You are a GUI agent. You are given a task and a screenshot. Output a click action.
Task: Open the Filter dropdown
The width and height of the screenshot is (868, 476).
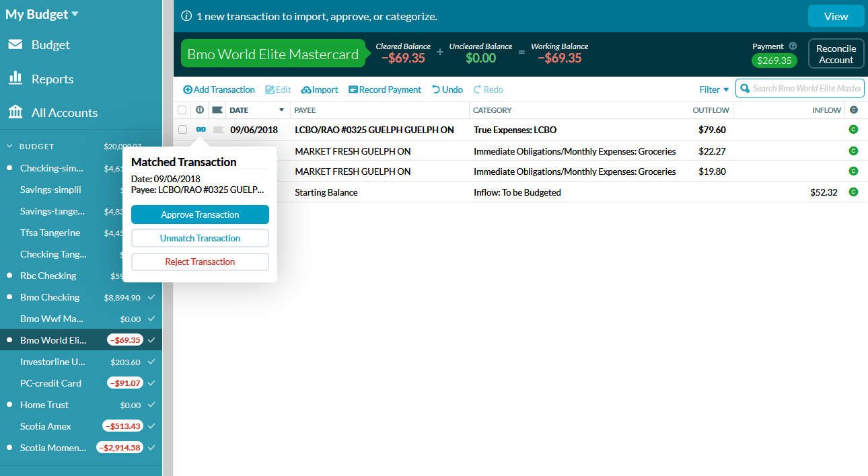[x=714, y=89]
